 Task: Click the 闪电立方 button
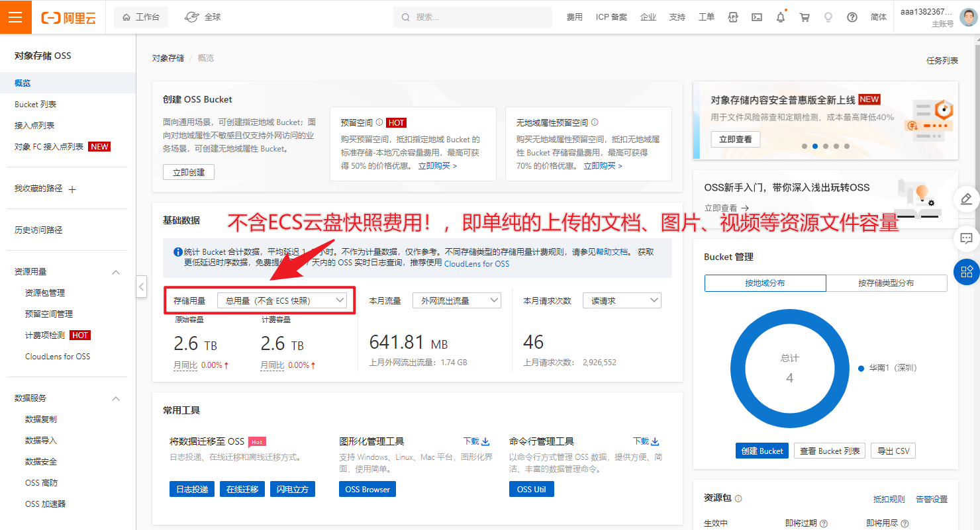[293, 489]
